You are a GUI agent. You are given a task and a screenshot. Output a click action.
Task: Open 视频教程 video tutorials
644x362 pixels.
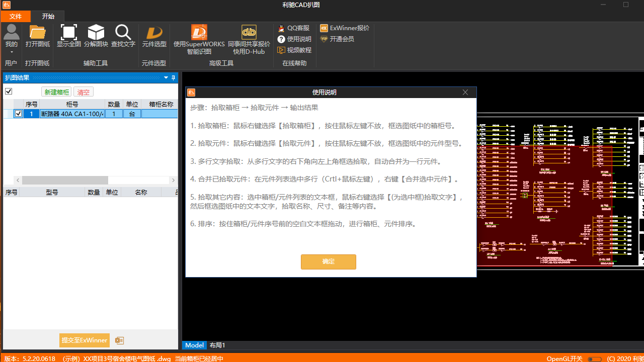[x=294, y=50]
